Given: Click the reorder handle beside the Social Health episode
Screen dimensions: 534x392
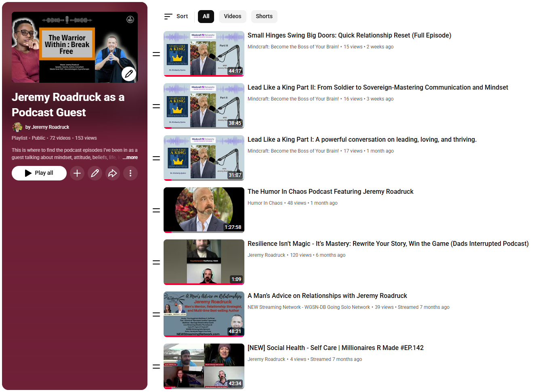Looking at the screenshot, I should click(156, 366).
